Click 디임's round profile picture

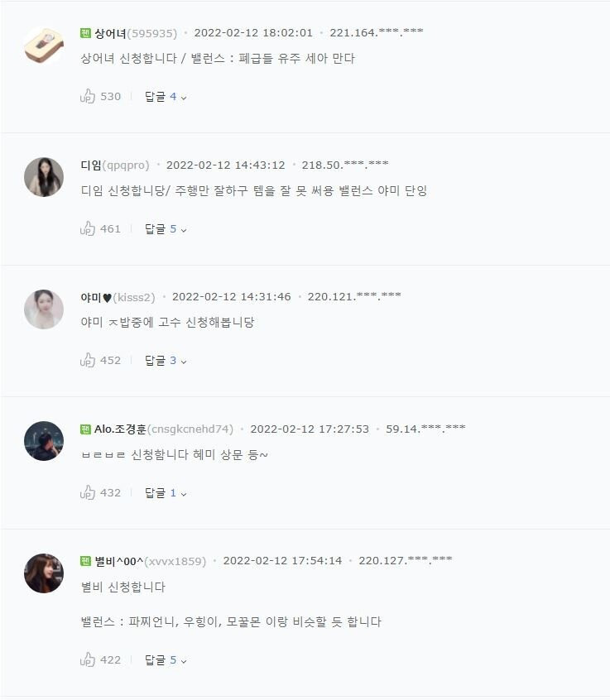[44, 177]
